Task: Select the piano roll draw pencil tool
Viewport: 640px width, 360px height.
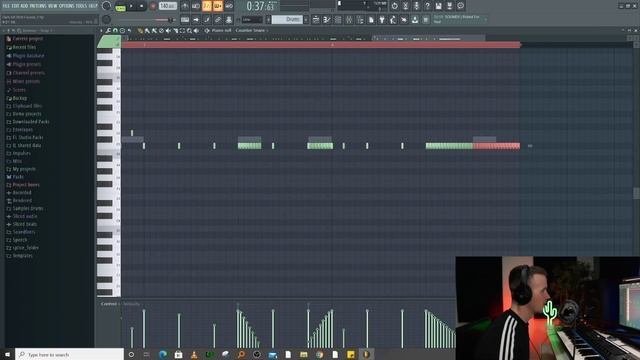Action: 140,31
